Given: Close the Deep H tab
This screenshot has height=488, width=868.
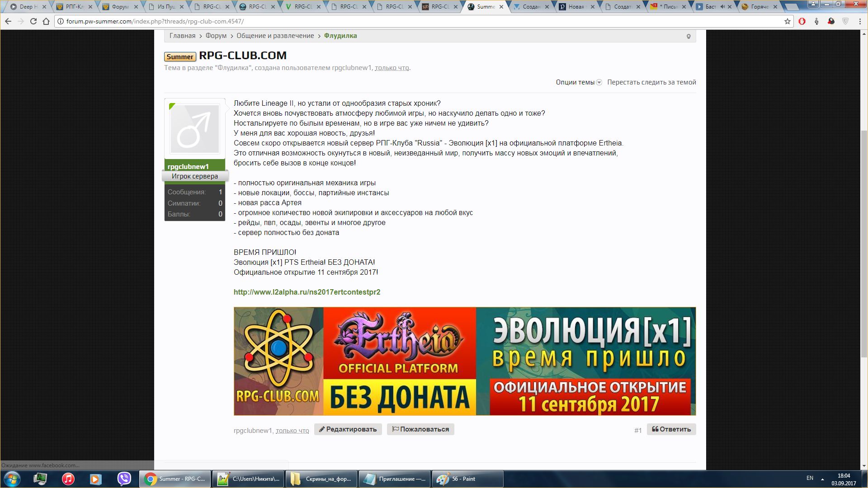Looking at the screenshot, I should (44, 7).
